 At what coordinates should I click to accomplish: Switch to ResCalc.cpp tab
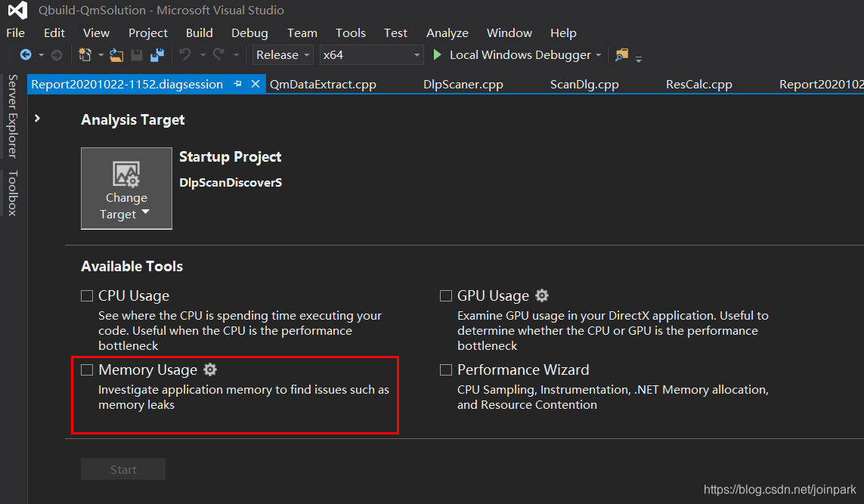point(698,85)
